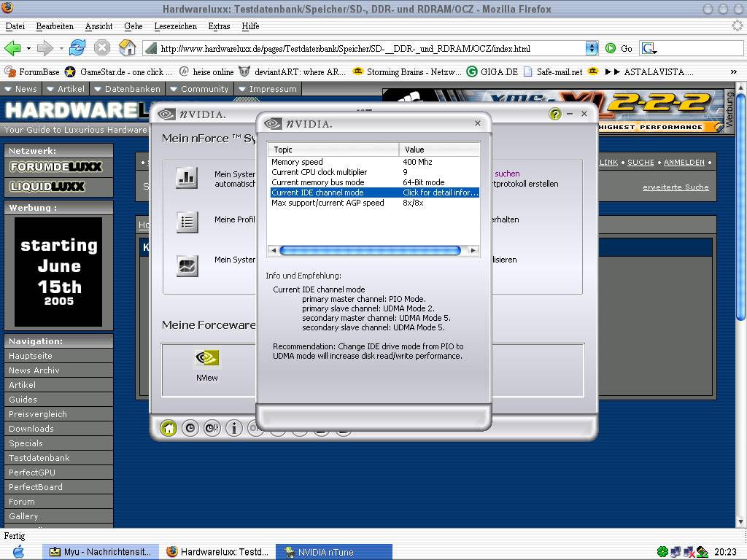Open the Hilfe menu
The width and height of the screenshot is (747, 560).
[250, 26]
